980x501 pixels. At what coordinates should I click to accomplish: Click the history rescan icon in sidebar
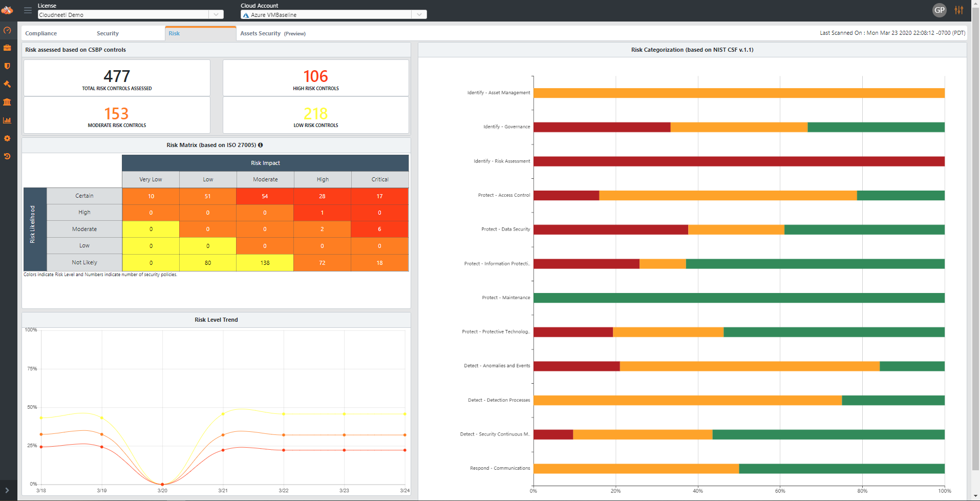(7, 156)
